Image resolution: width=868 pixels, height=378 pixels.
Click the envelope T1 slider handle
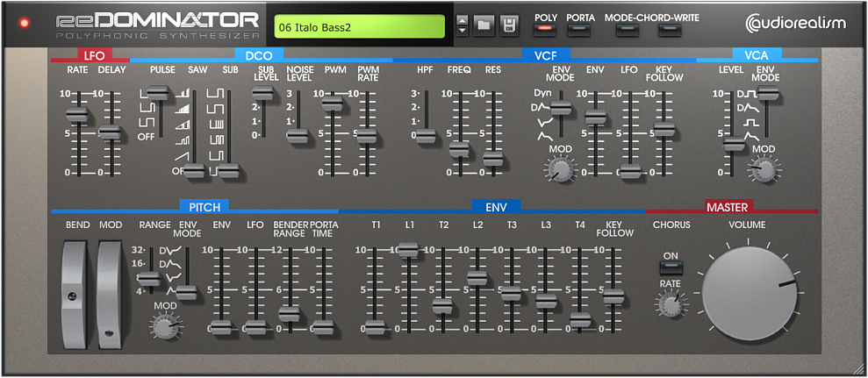[x=375, y=328]
